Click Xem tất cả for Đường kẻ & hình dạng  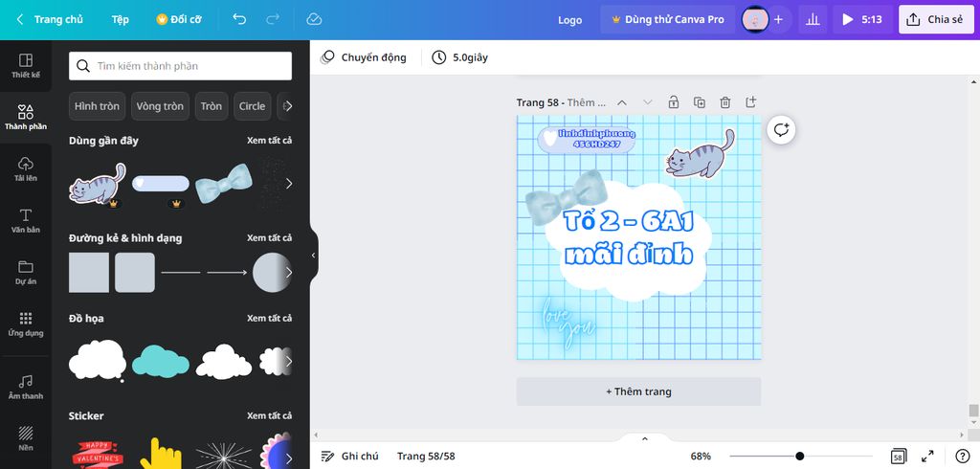[269, 237]
